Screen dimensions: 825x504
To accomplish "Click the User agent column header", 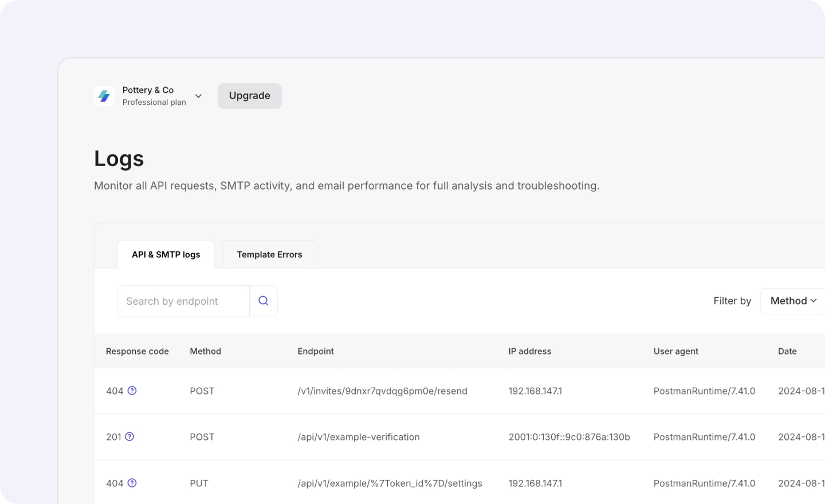I will point(675,351).
